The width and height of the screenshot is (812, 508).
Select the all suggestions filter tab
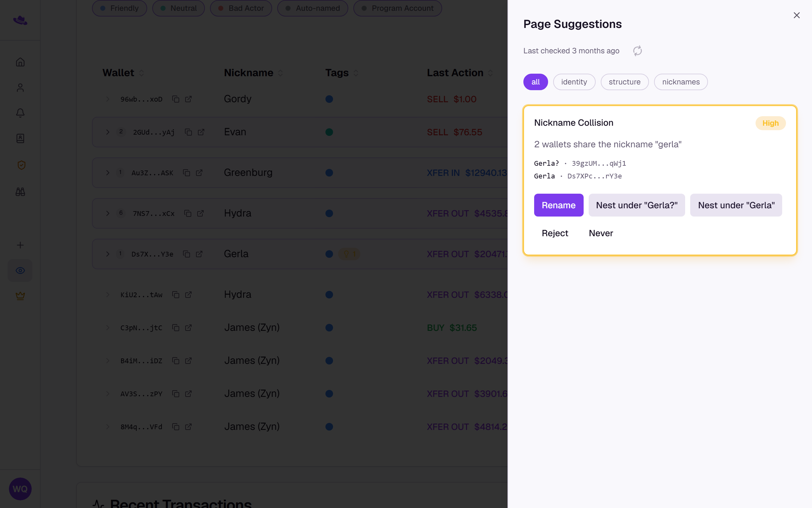pos(535,82)
